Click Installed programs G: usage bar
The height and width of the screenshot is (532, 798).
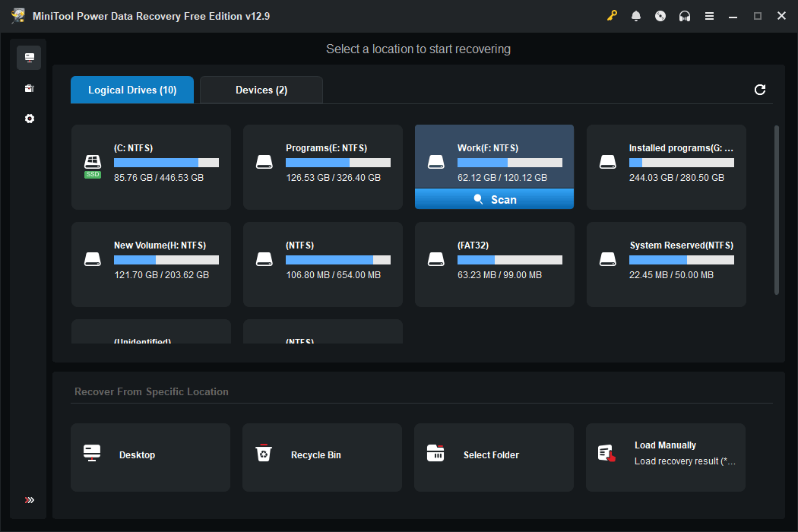682,163
